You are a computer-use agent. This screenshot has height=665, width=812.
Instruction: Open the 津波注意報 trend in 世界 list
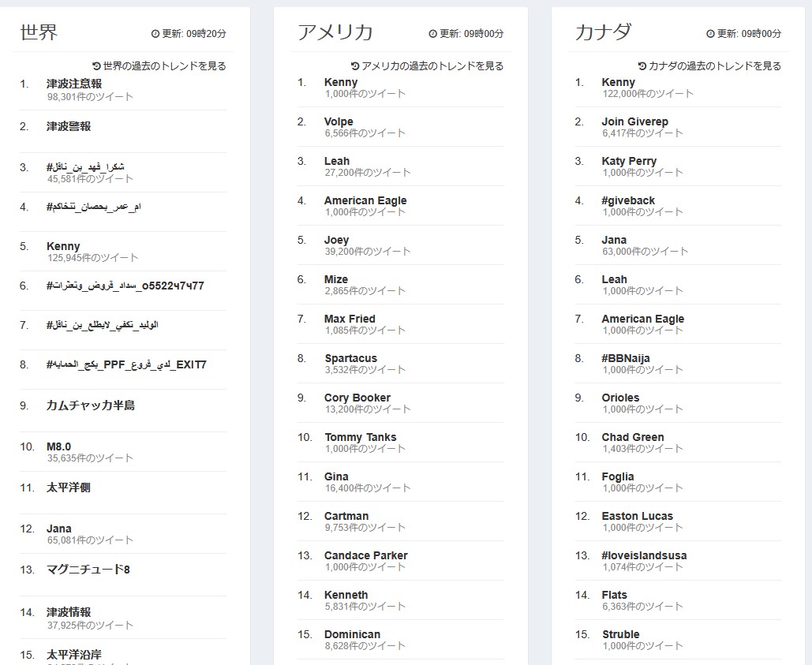(x=74, y=84)
